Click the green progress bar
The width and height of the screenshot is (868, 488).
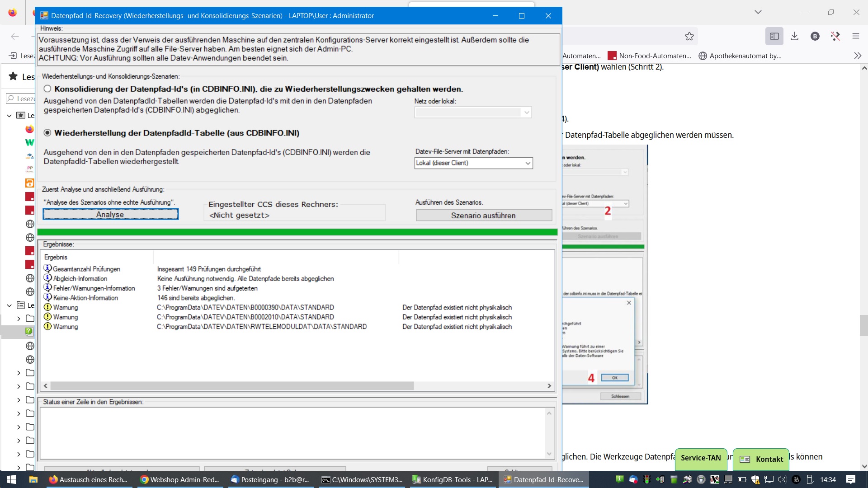coord(297,232)
